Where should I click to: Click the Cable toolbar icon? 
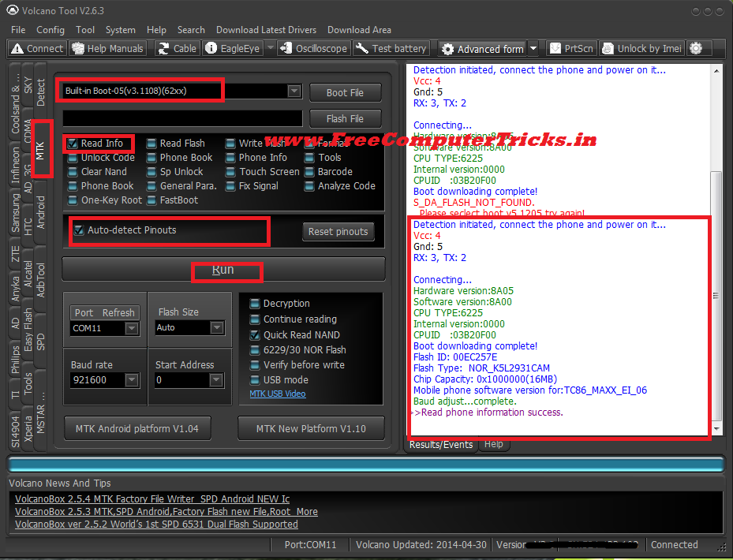[178, 49]
